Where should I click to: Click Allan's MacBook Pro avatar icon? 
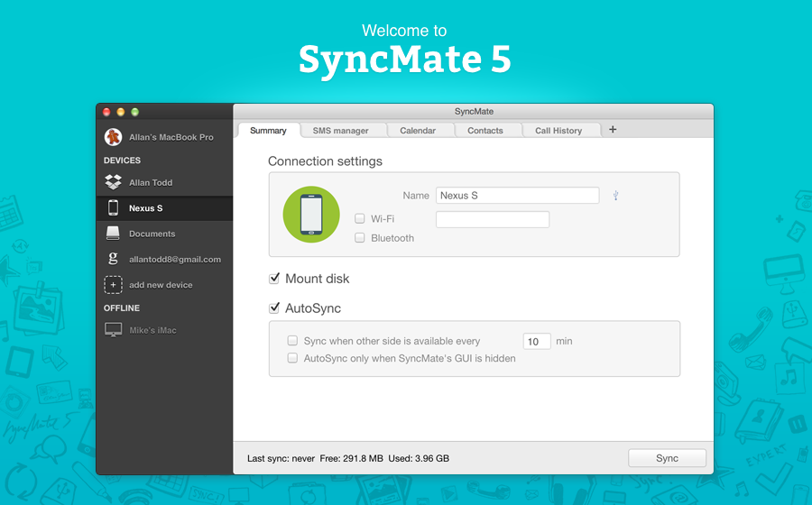click(x=113, y=137)
